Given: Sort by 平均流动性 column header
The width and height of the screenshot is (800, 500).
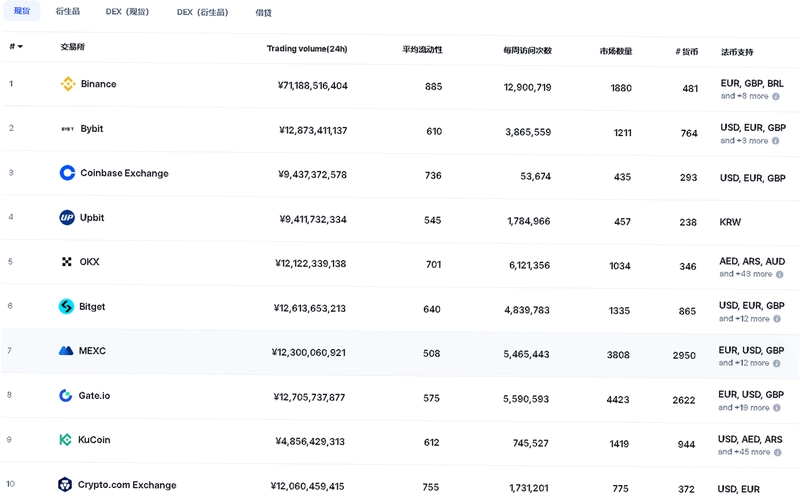Looking at the screenshot, I should 422,49.
